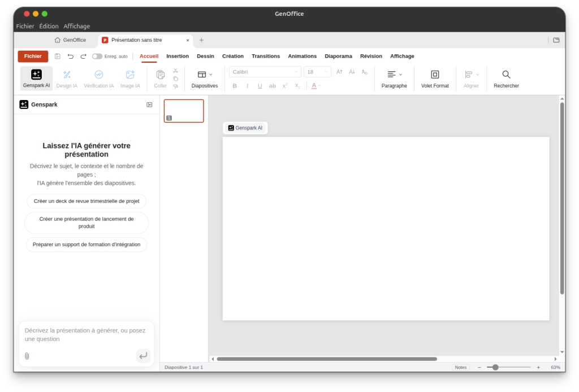This screenshot has height=392, width=579.
Task: Click the horizontal scrollbar under the slide
Action: click(327, 359)
